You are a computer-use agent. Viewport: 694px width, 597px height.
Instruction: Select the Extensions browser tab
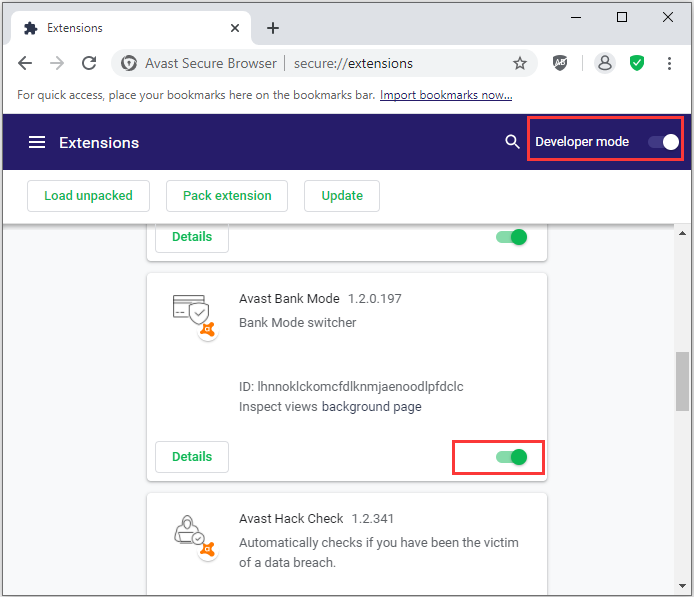click(131, 28)
